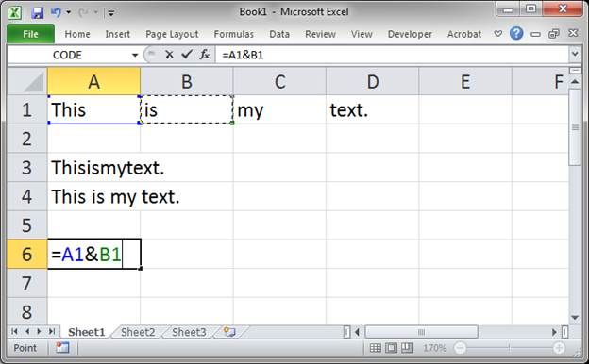Image resolution: width=589 pixels, height=364 pixels.
Task: Click cell B1 containing "is"
Action: 187,109
